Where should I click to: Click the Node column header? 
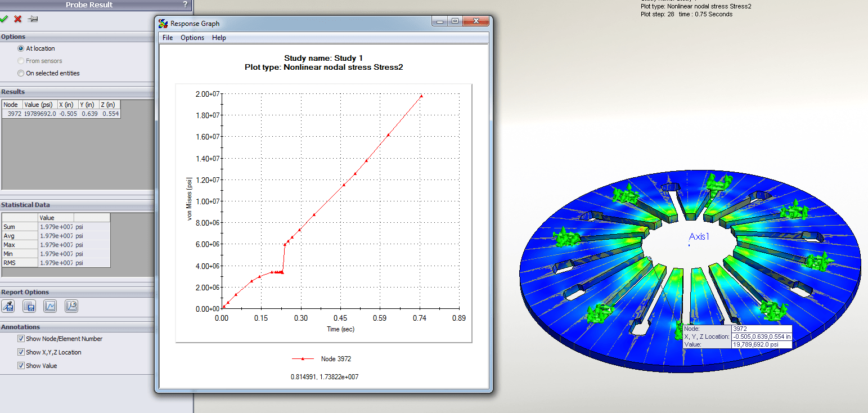click(x=12, y=105)
